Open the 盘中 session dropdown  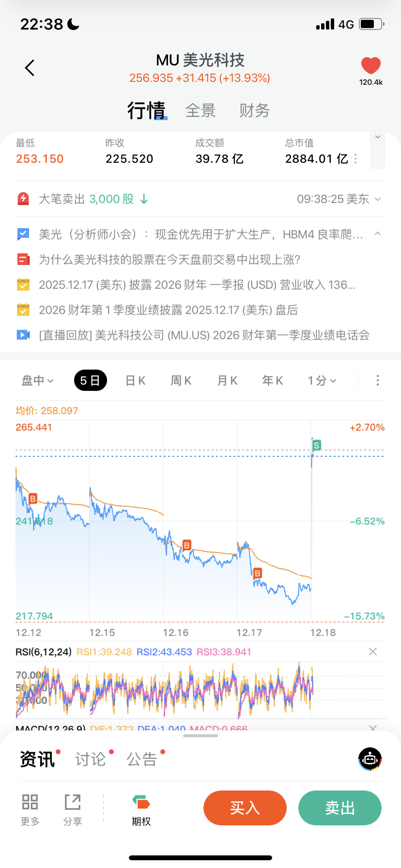click(37, 381)
